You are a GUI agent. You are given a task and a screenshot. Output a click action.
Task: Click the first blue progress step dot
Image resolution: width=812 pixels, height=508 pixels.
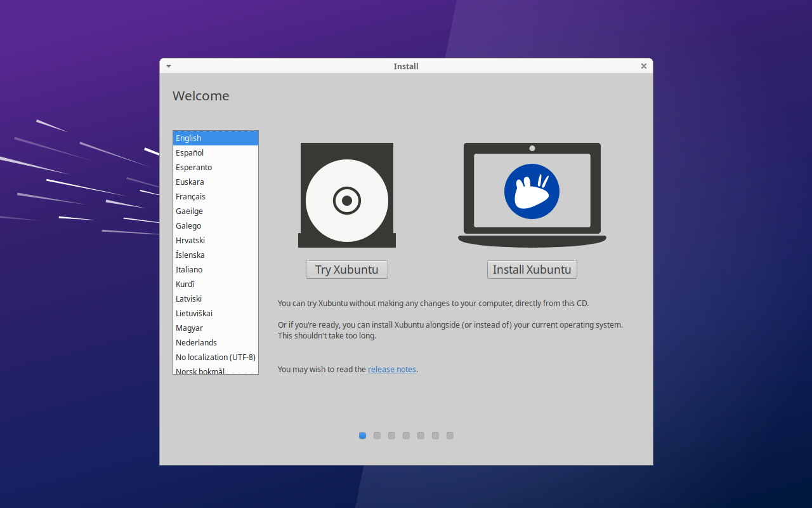click(362, 436)
